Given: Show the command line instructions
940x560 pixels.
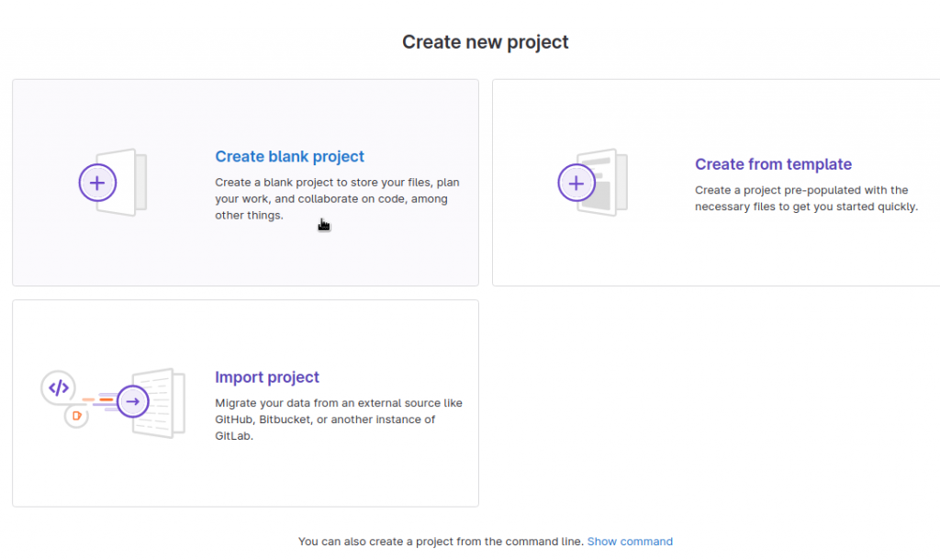Looking at the screenshot, I should click(630, 541).
